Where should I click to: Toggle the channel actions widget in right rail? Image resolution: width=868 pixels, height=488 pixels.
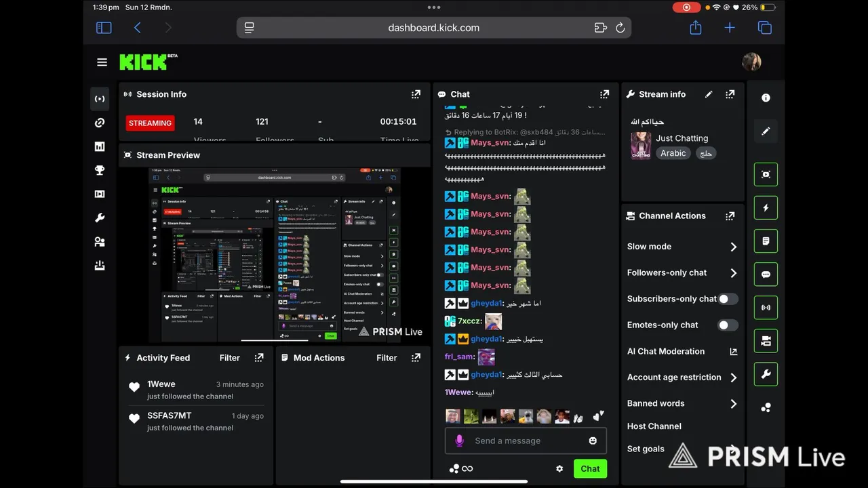point(766,341)
